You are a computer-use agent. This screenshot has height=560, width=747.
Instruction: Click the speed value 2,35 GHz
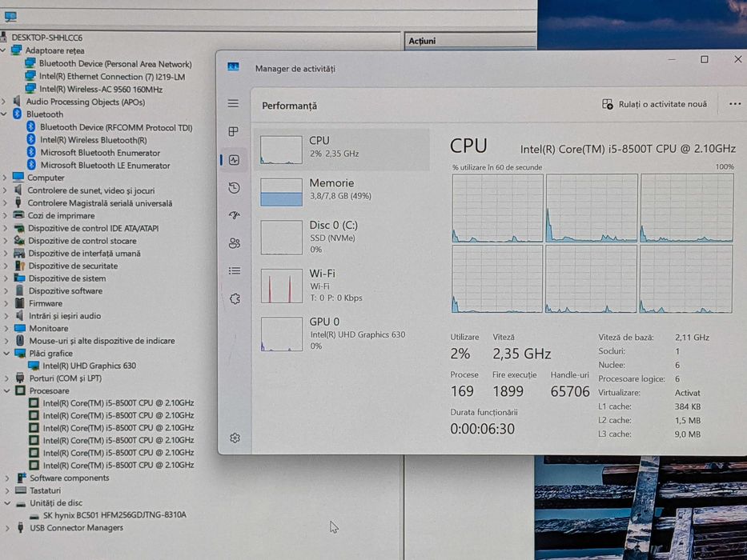(522, 354)
